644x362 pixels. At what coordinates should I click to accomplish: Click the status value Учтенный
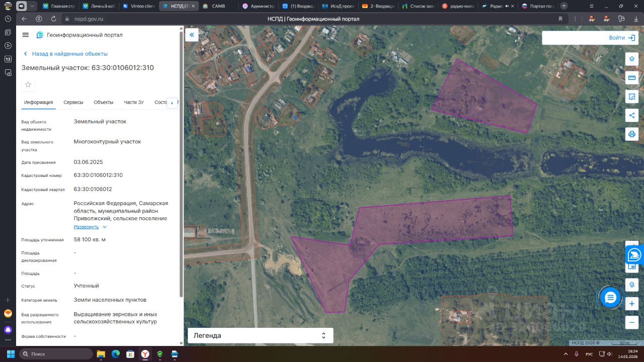tap(87, 286)
